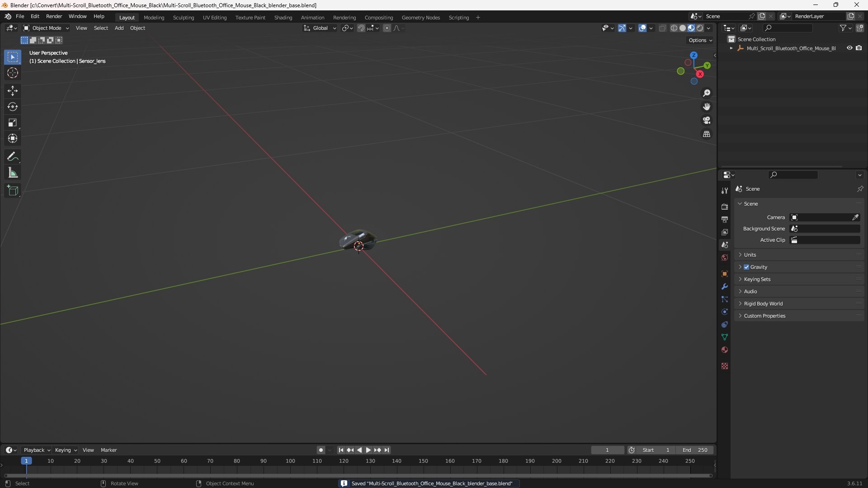Viewport: 868px width, 488px height.
Task: Switch to the Shading workspace tab
Action: (x=283, y=18)
